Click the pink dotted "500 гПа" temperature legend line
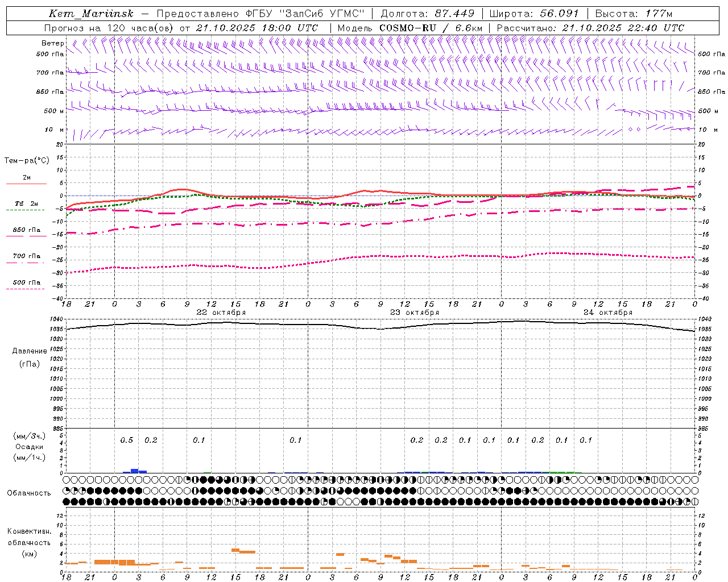728x582 pixels. [x=26, y=289]
